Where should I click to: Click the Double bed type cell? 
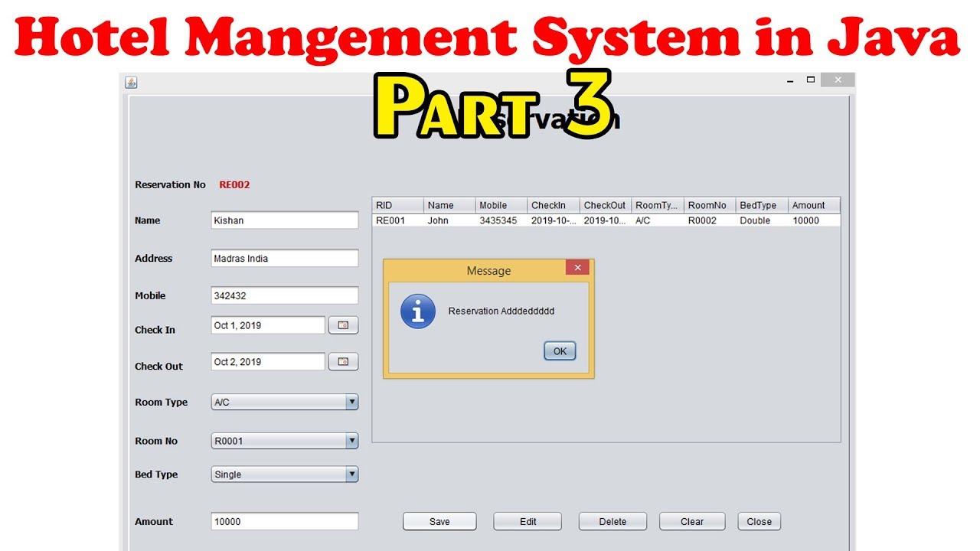click(x=763, y=220)
